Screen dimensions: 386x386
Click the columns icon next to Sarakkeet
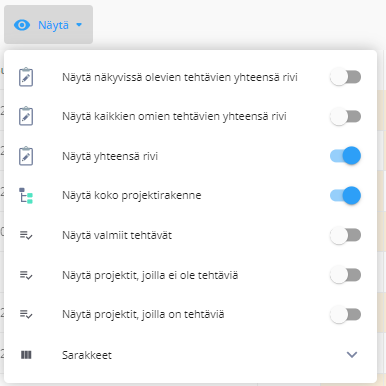(x=26, y=355)
